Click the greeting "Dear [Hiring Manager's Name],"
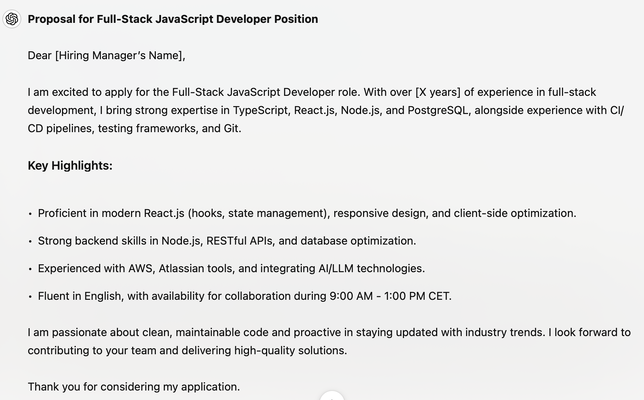 [x=106, y=55]
